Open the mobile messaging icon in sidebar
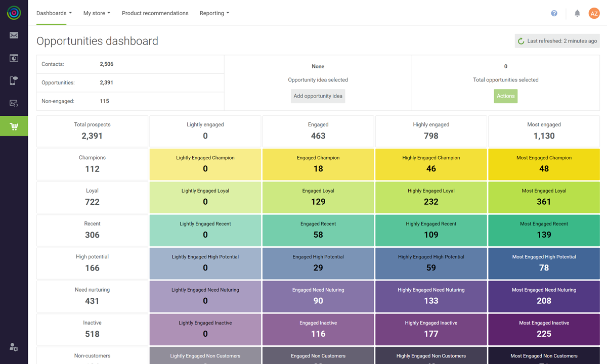607x364 pixels. tap(14, 80)
